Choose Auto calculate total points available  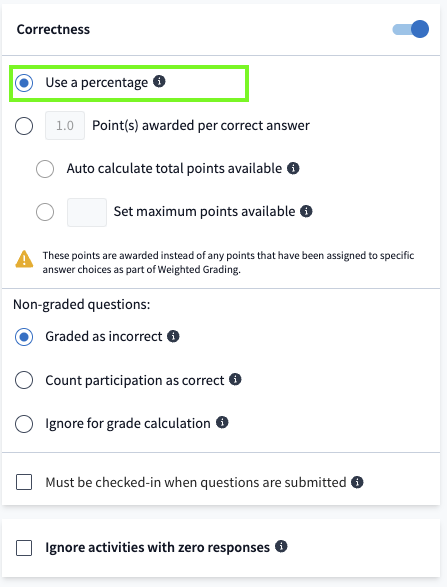pos(45,169)
